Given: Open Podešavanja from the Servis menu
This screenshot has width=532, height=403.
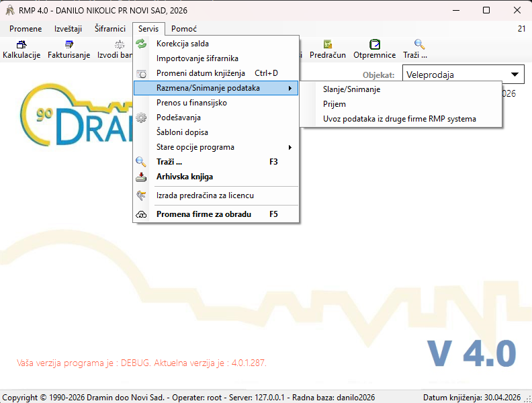Looking at the screenshot, I should click(x=216, y=118).
